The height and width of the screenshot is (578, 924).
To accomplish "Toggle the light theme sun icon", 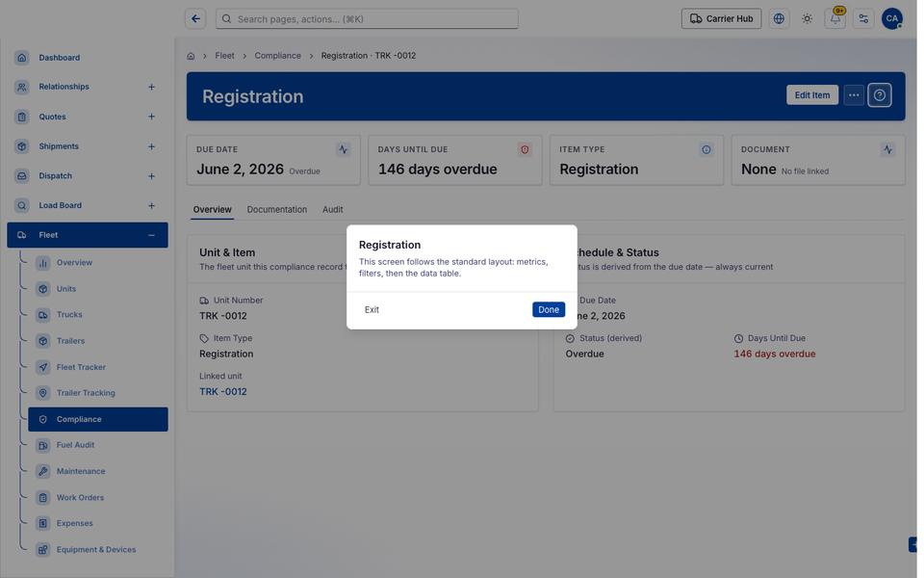I will 807,19.
